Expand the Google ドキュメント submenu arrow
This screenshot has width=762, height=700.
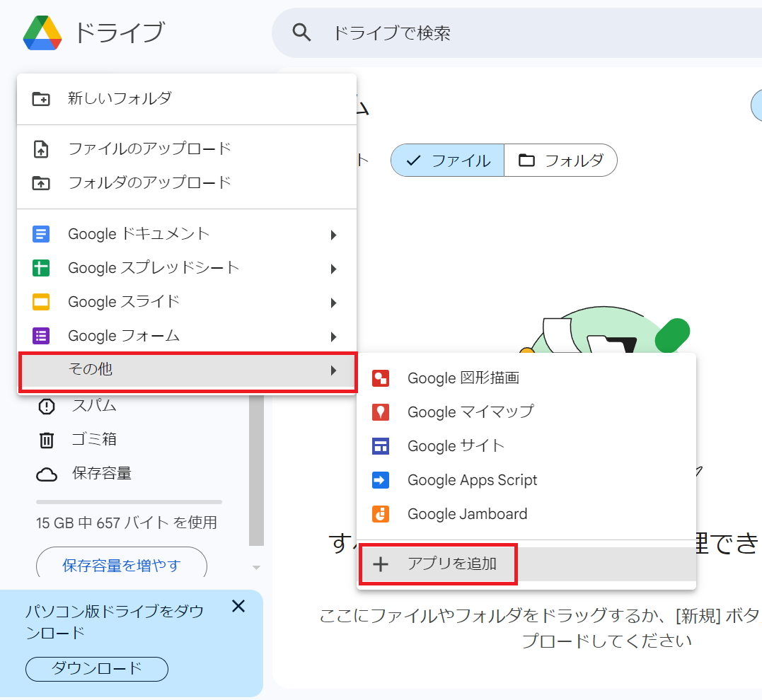pyautogui.click(x=333, y=234)
